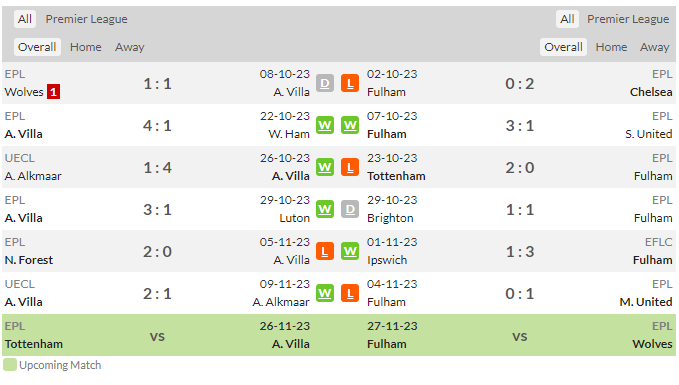Open Chelsea team link
This screenshot has height=385, width=679.
(651, 92)
